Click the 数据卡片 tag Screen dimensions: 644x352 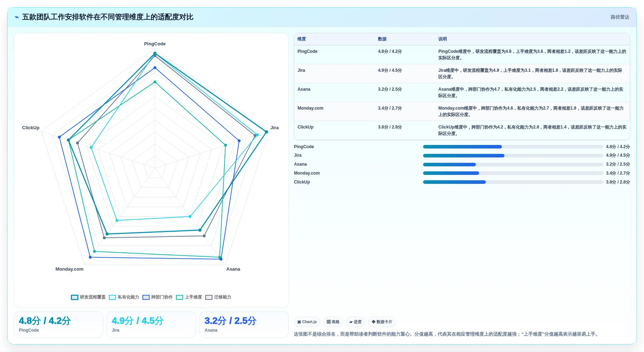[382, 322]
